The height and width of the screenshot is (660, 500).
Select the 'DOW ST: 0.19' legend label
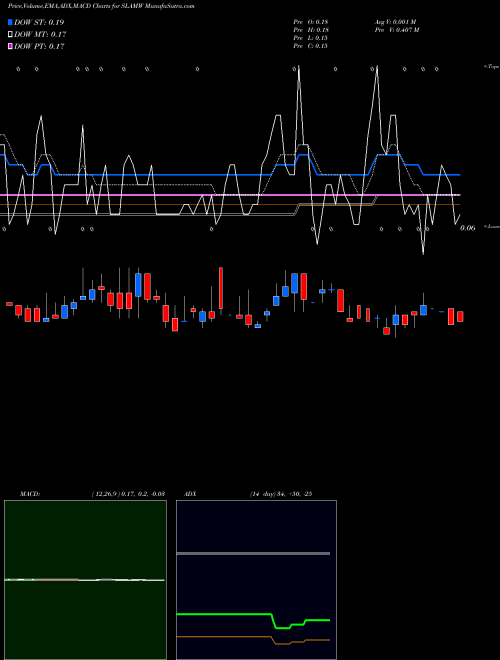pos(39,22)
